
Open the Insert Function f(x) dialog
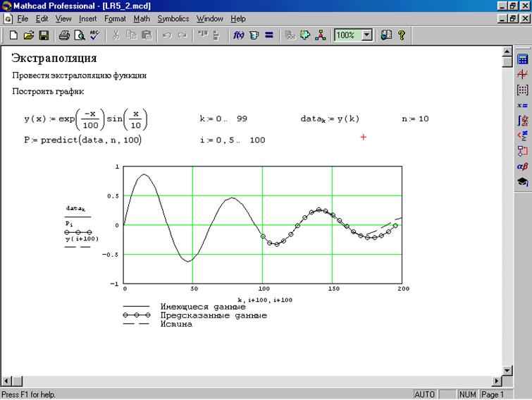[x=238, y=35]
